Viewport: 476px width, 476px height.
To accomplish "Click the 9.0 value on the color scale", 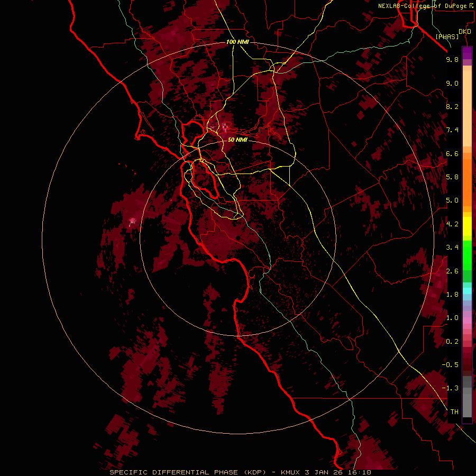I will pos(452,83).
